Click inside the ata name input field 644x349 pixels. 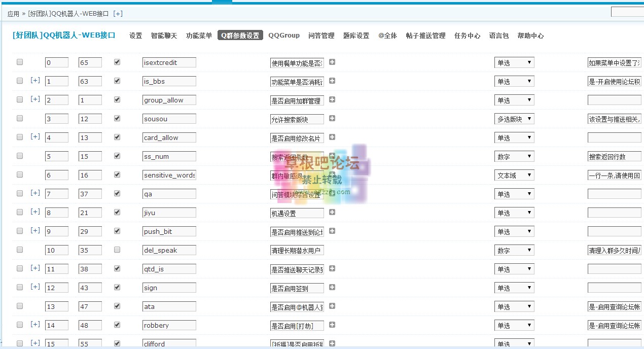(169, 306)
